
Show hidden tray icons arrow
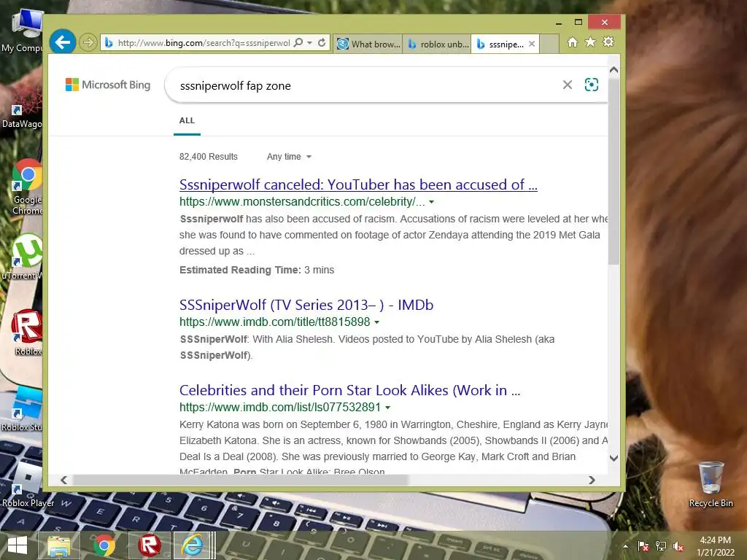(625, 546)
